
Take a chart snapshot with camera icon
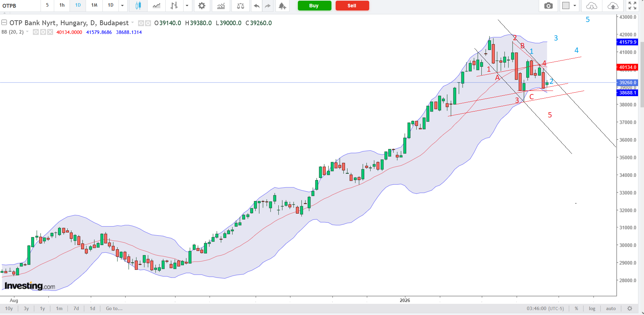click(x=548, y=6)
